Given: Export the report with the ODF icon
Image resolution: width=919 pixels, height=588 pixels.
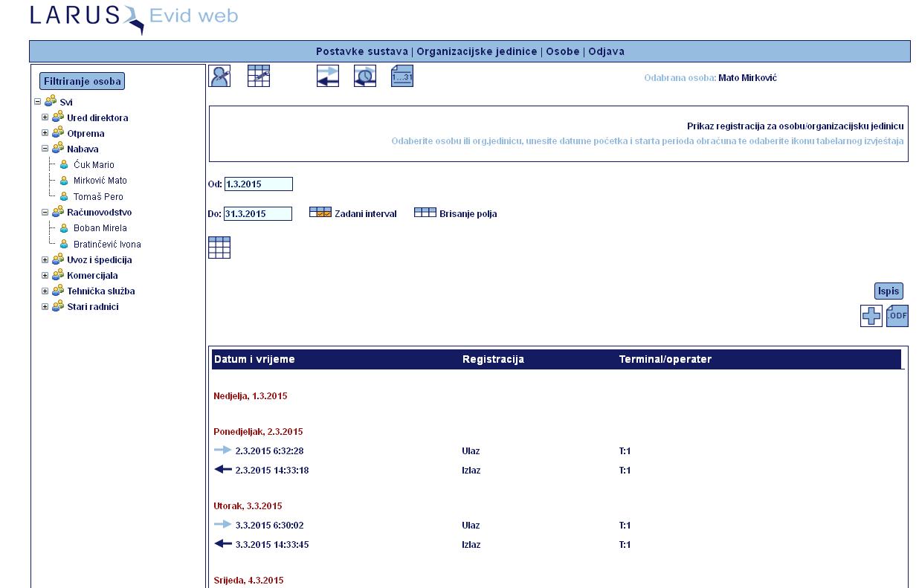Looking at the screenshot, I should coord(897,316).
